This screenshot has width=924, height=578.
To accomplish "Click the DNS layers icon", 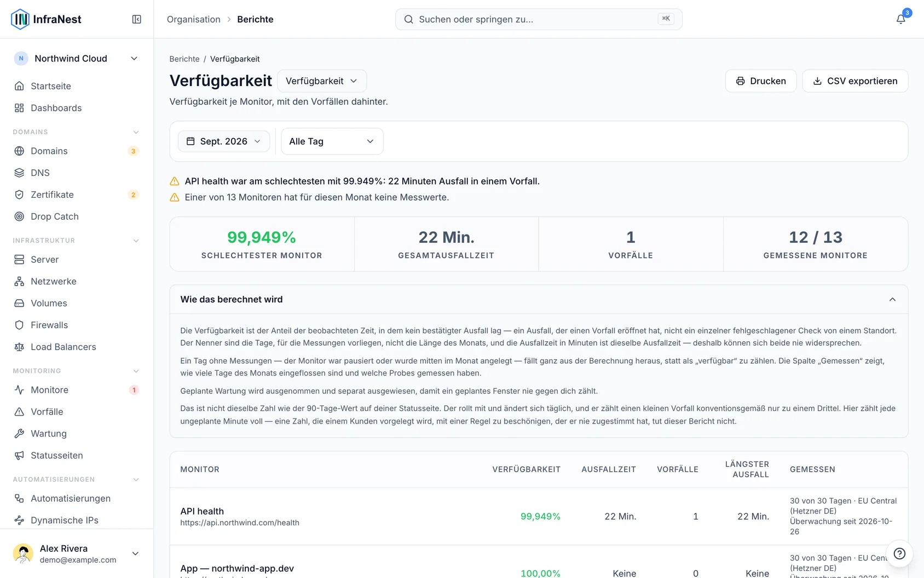I will pyautogui.click(x=19, y=173).
